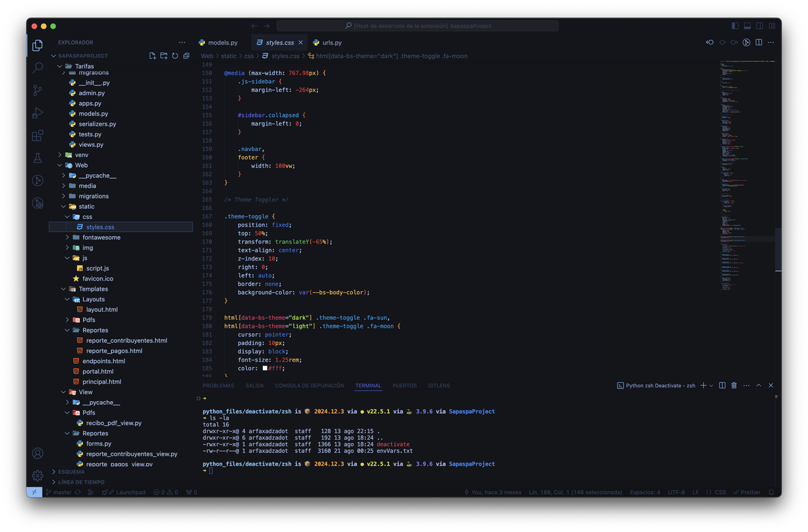This screenshot has width=808, height=532.
Task: Open the Testing flask icon view
Action: pos(37,158)
